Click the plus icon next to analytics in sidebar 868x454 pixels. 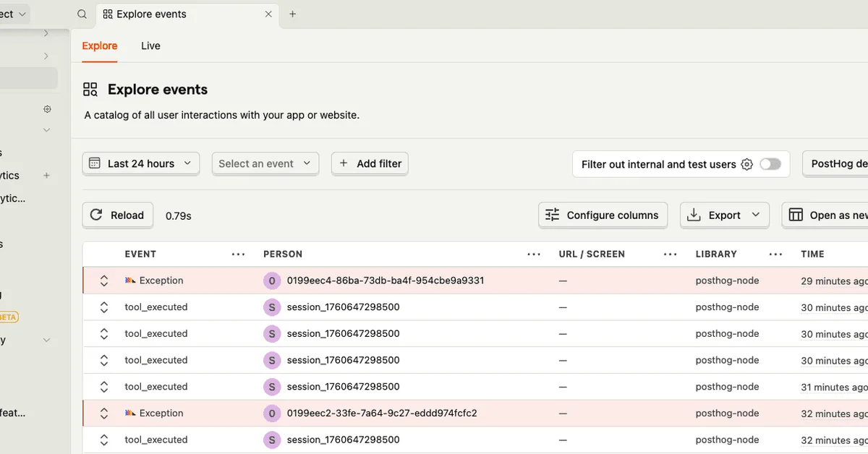[46, 176]
